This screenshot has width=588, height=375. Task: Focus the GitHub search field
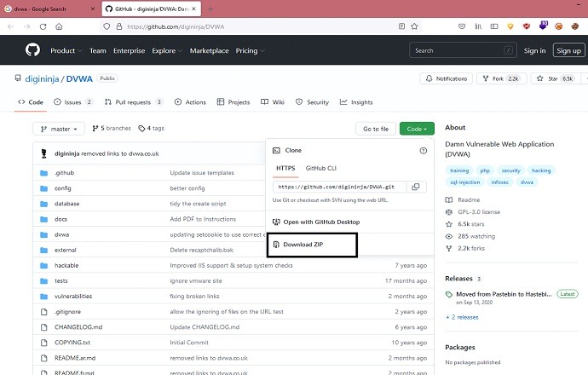463,50
